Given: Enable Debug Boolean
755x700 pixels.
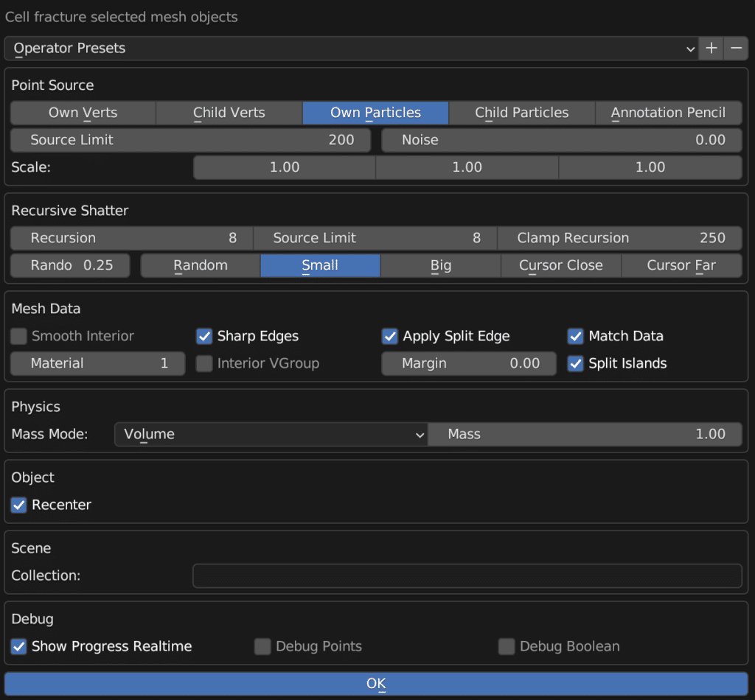Looking at the screenshot, I should (x=507, y=646).
